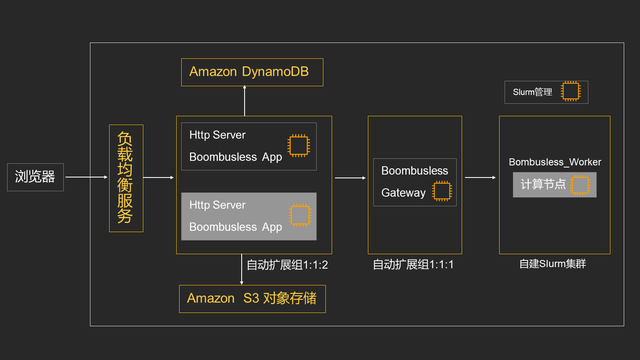Click the 计算节点 text
This screenshot has width=640, height=360.
click(543, 184)
